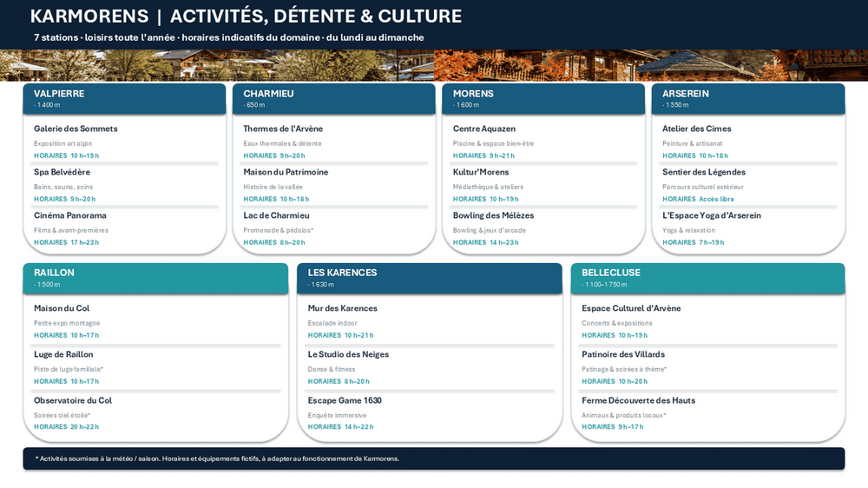868x488 pixels.
Task: Click 'Yoga & relaxation' description
Action: (688, 230)
